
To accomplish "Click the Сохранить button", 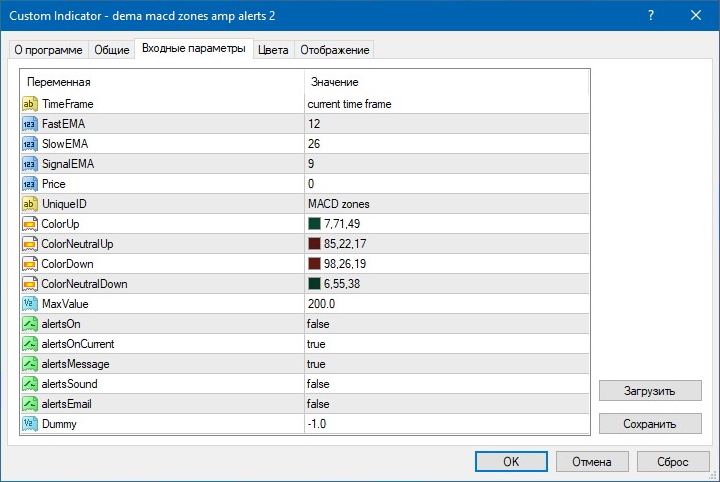I will (650, 423).
